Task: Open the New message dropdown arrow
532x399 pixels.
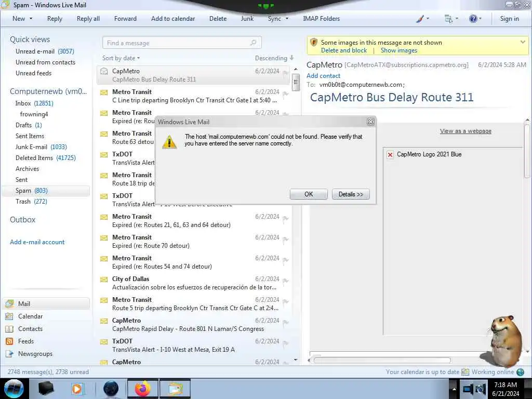Action: (31, 19)
